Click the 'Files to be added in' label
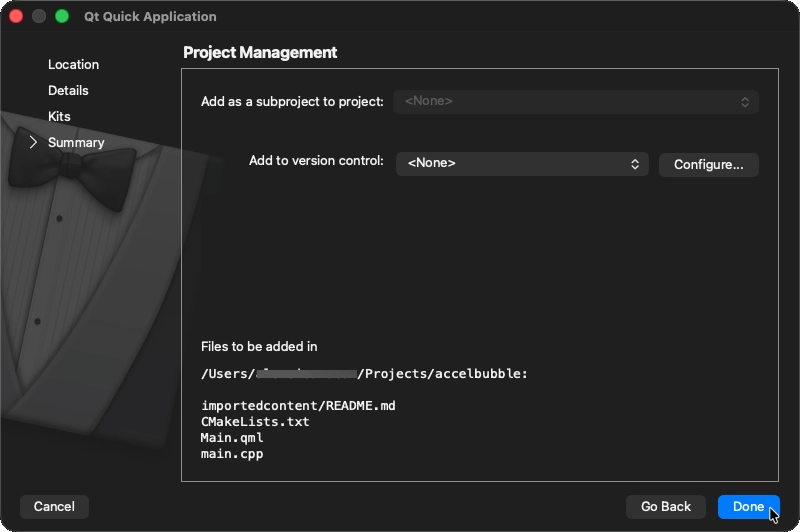800x532 pixels. pos(259,347)
